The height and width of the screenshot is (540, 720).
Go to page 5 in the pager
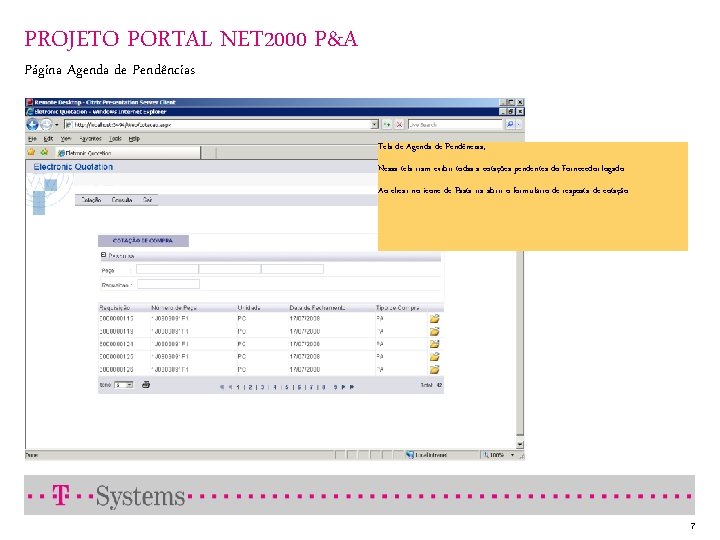point(287,387)
